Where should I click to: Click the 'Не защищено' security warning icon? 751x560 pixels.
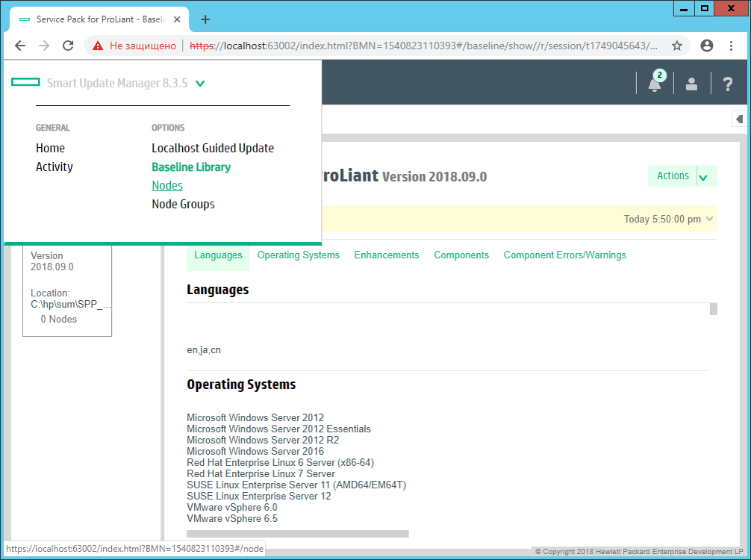click(x=98, y=46)
